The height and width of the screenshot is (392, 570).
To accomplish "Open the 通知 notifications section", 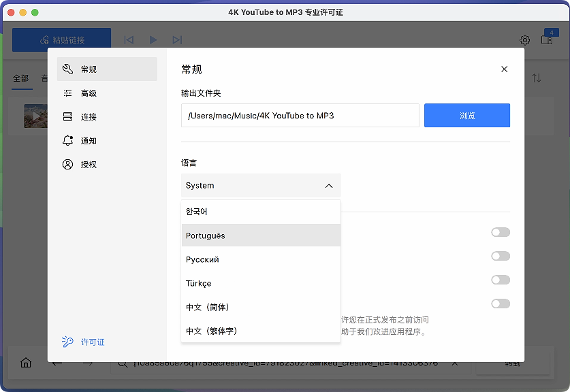I will (89, 141).
